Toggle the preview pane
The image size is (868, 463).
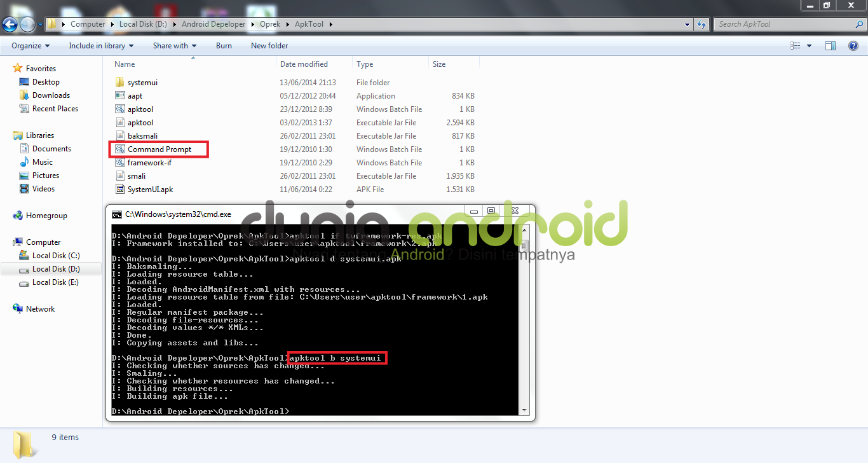point(830,45)
